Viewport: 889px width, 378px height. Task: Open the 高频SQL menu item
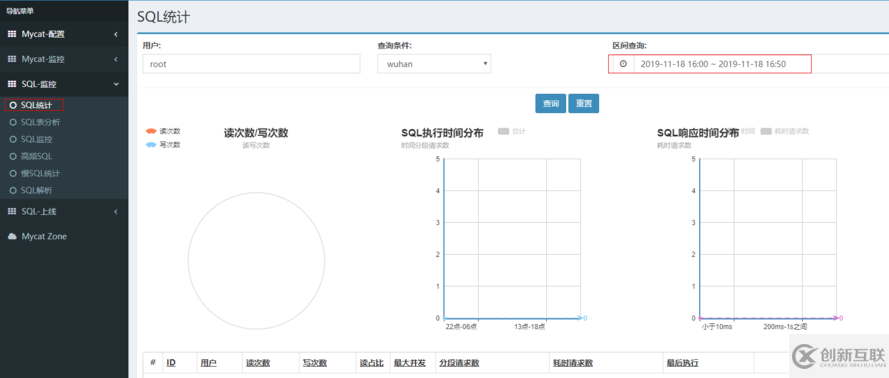click(37, 156)
